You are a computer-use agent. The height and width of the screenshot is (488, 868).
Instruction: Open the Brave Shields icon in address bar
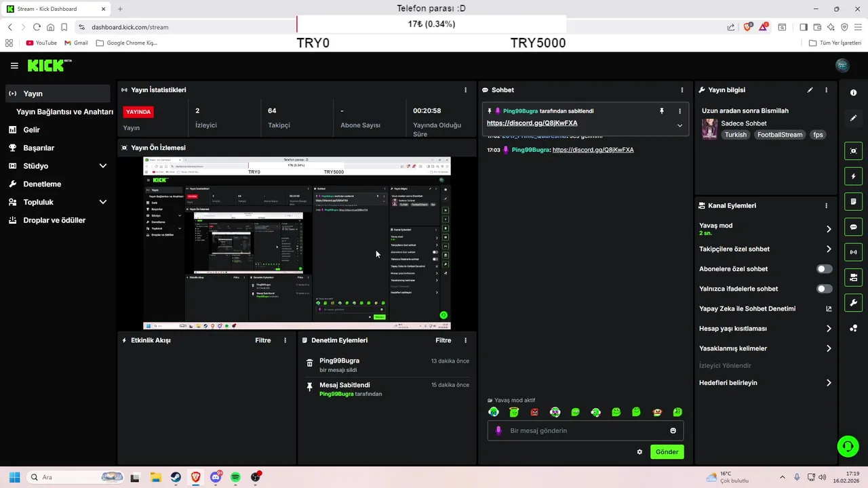(x=748, y=27)
